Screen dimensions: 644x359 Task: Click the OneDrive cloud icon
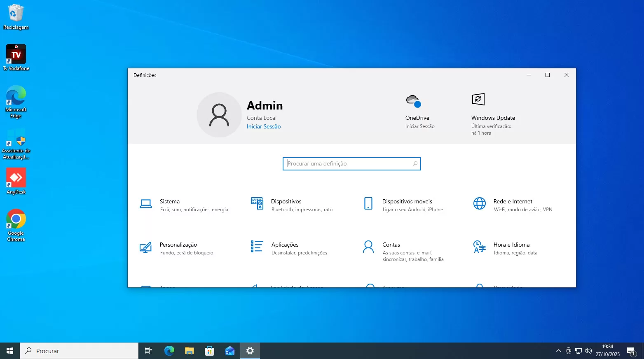pos(413,100)
